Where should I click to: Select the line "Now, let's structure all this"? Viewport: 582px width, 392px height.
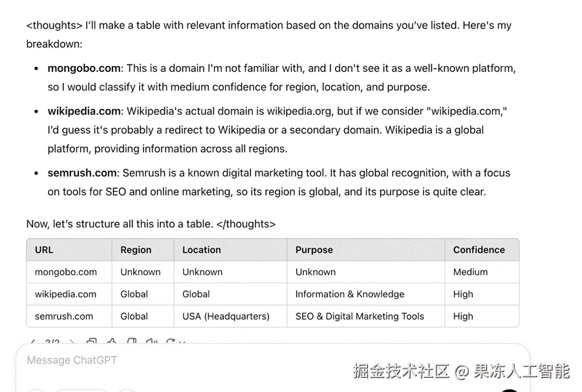[x=151, y=224]
